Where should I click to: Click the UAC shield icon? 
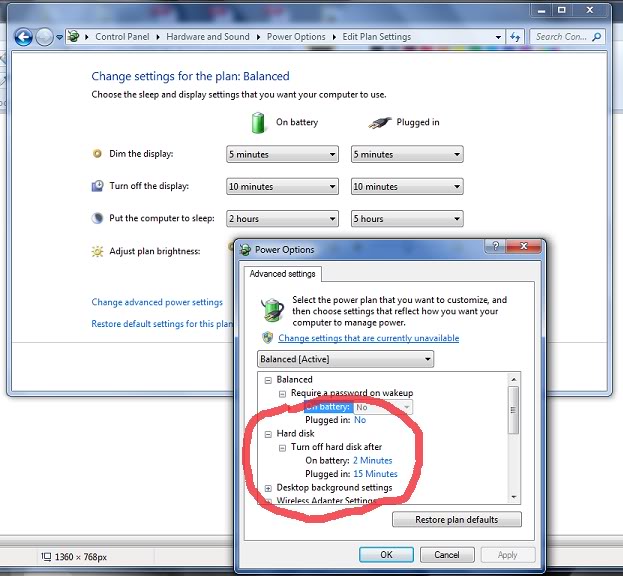coord(267,338)
